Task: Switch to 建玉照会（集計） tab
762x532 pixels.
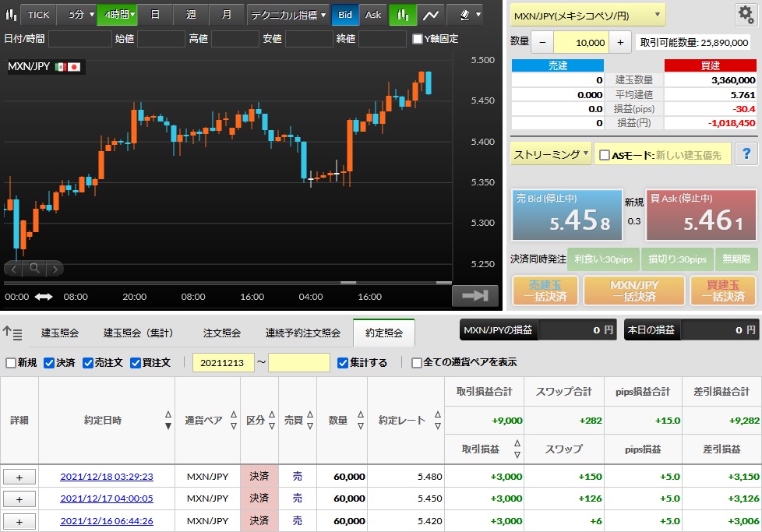Action: (139, 333)
